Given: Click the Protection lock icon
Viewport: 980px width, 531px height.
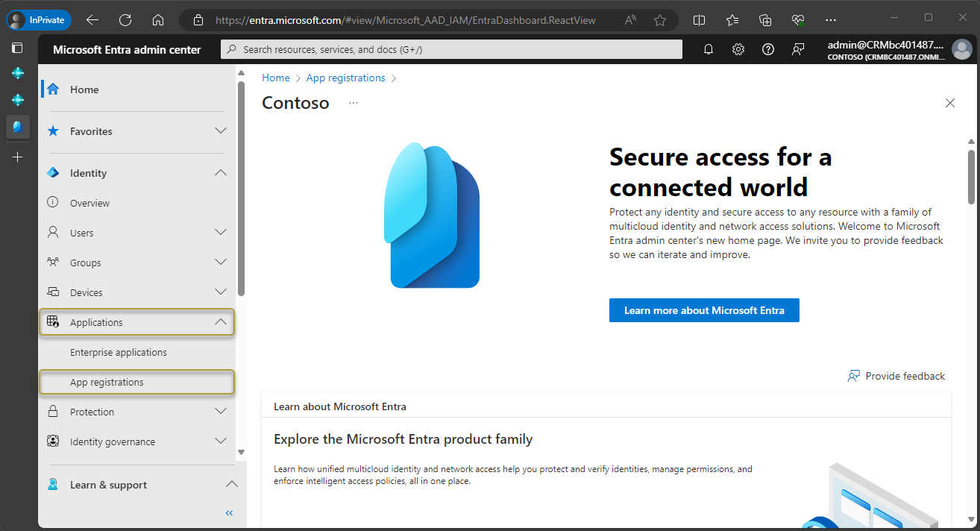Looking at the screenshot, I should [53, 411].
